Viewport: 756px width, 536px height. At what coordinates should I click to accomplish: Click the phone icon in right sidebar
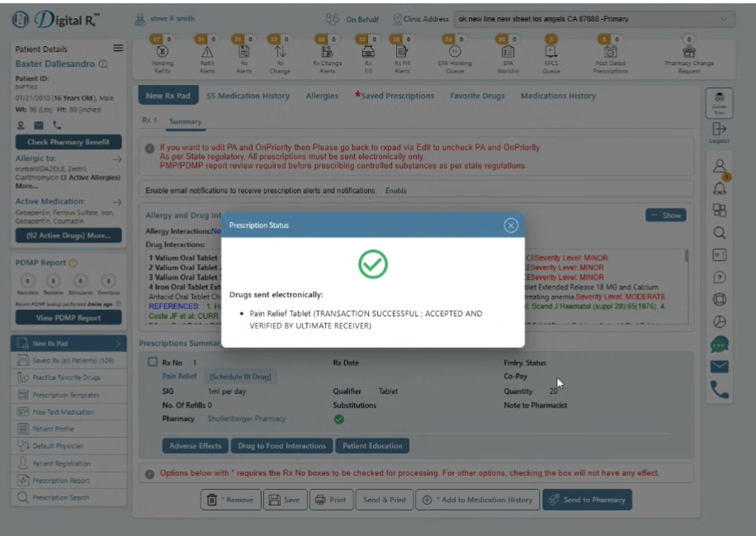(720, 389)
